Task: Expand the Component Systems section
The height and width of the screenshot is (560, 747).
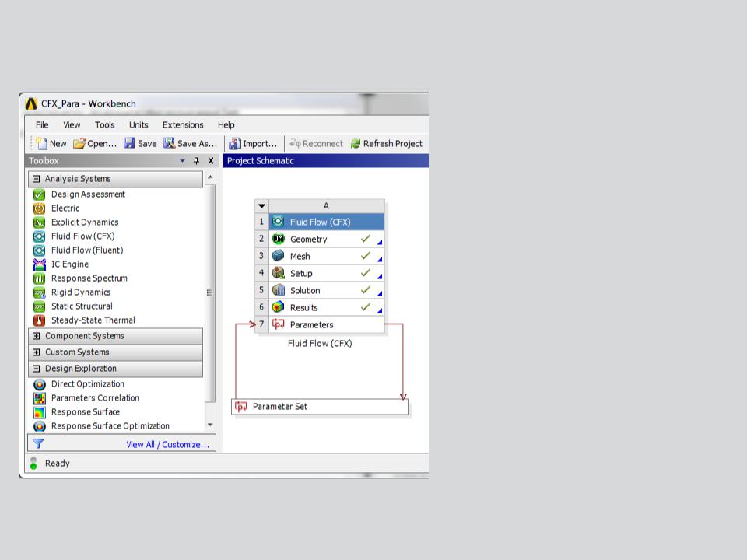Action: click(37, 336)
